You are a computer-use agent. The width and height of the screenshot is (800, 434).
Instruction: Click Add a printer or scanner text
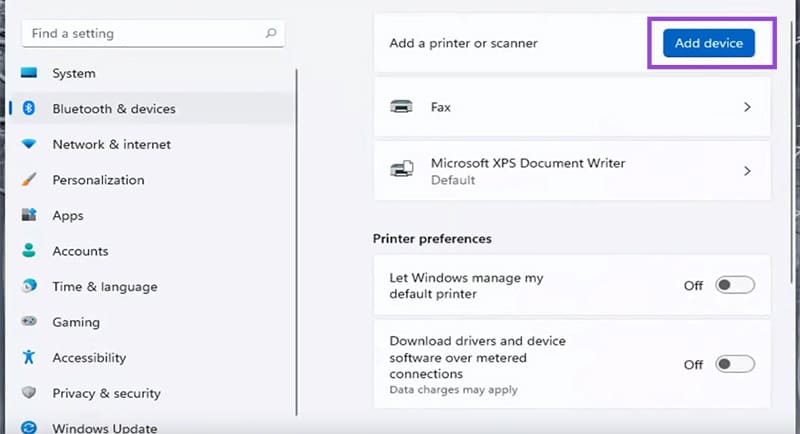463,43
